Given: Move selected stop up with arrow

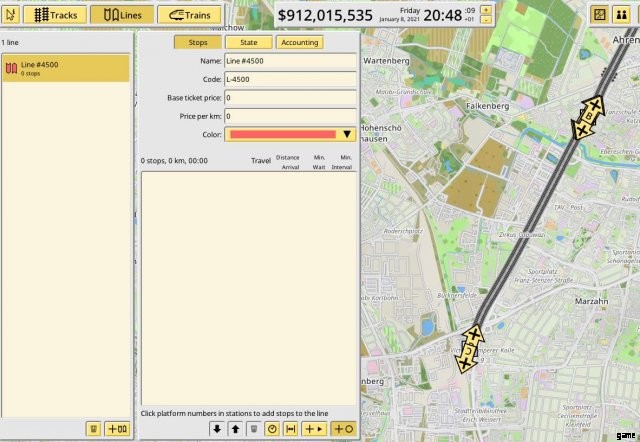Looking at the screenshot, I should pos(235,428).
